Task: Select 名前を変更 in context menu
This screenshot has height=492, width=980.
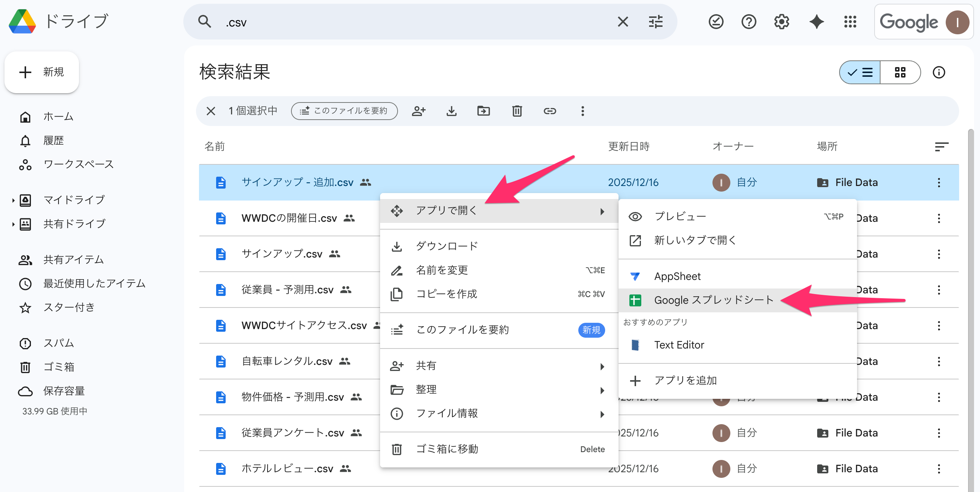Action: [x=442, y=270]
